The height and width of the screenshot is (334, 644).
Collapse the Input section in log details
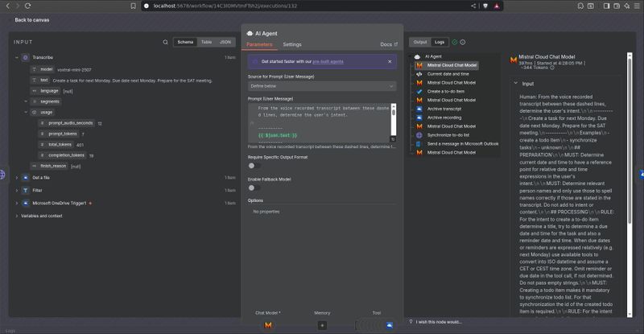coord(516,83)
